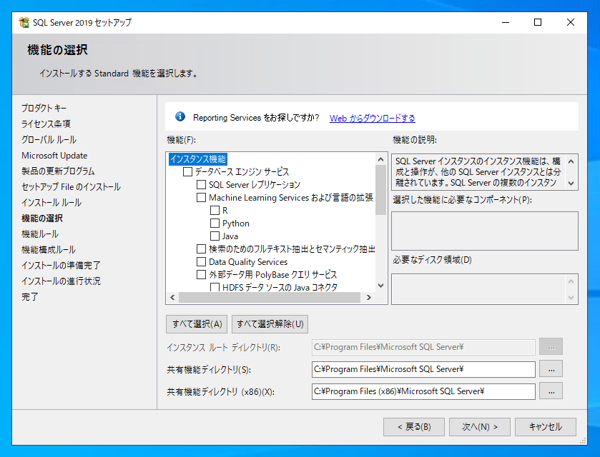Click the Reporting Services をお探しですか? text
Viewport: 600px width, 457px height.
256,118
